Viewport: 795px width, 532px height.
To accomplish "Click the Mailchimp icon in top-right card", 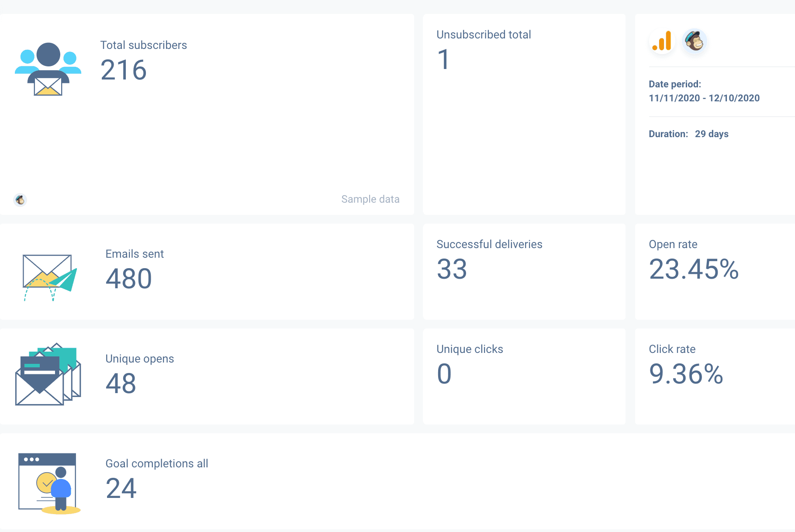I will coord(695,41).
